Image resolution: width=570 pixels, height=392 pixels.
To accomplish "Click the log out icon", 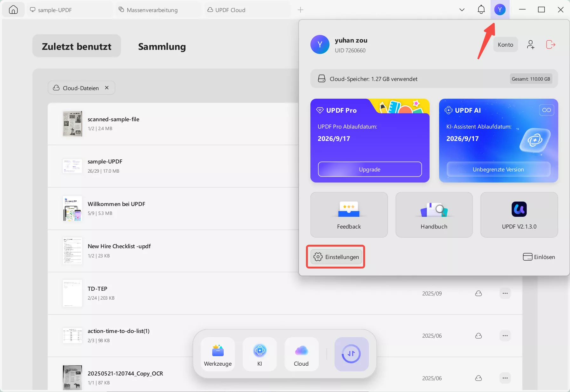I will click(x=551, y=44).
